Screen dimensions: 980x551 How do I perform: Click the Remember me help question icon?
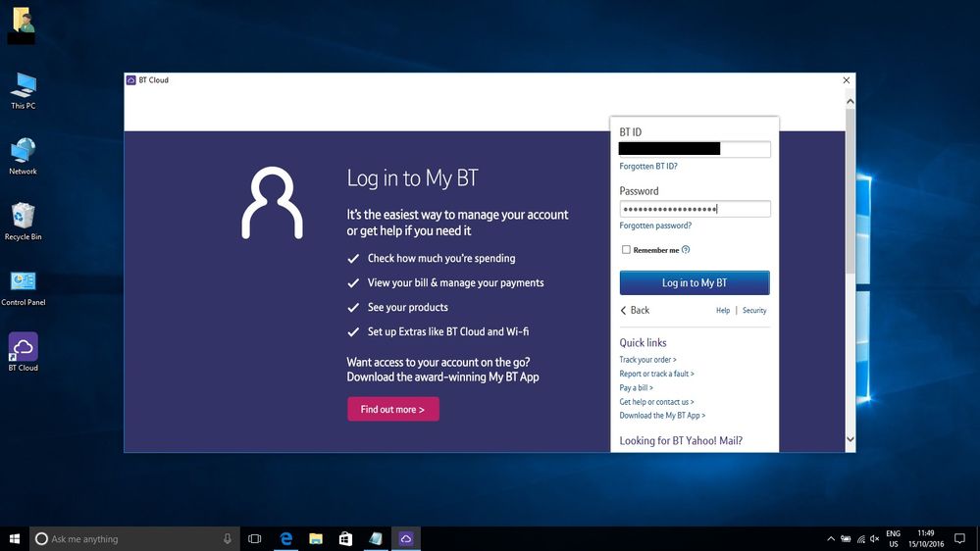click(686, 250)
